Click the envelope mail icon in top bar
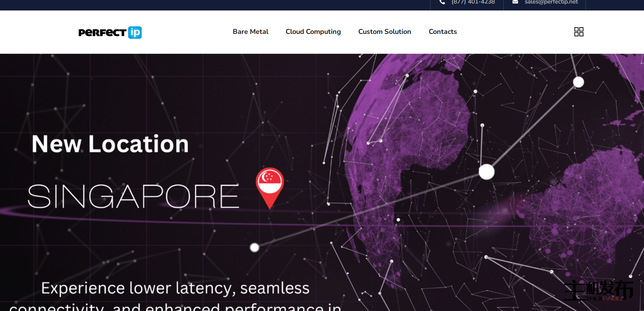This screenshot has width=644, height=311. pos(515,2)
